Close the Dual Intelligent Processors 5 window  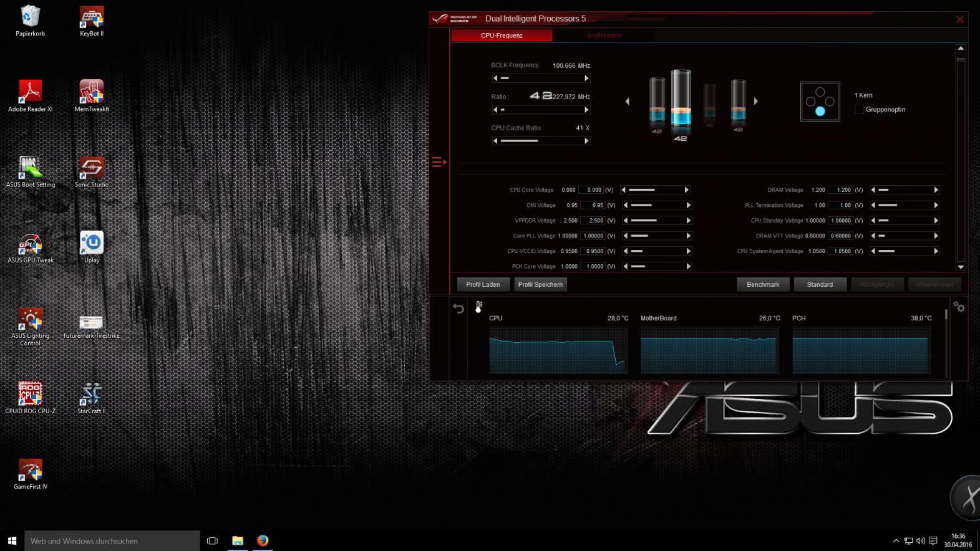pos(959,19)
